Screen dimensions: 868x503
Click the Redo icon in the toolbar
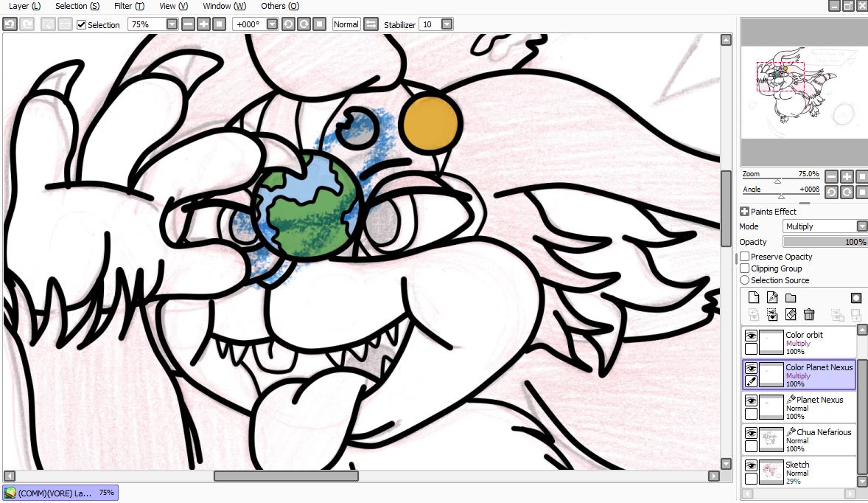point(27,24)
